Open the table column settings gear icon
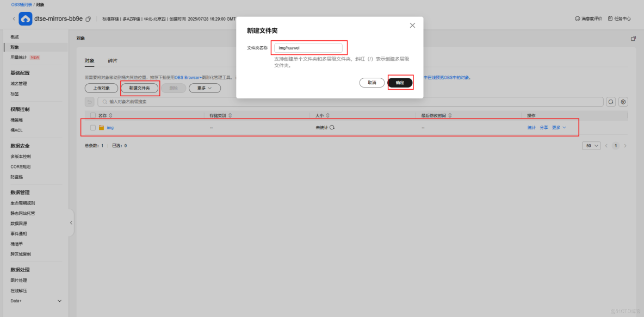This screenshot has width=644, height=317. point(623,102)
